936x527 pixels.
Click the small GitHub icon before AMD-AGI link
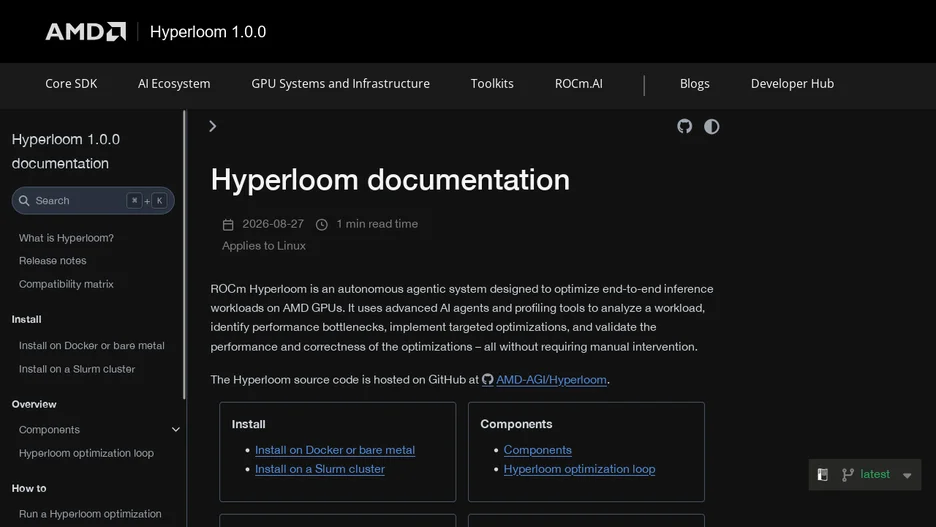coord(488,380)
